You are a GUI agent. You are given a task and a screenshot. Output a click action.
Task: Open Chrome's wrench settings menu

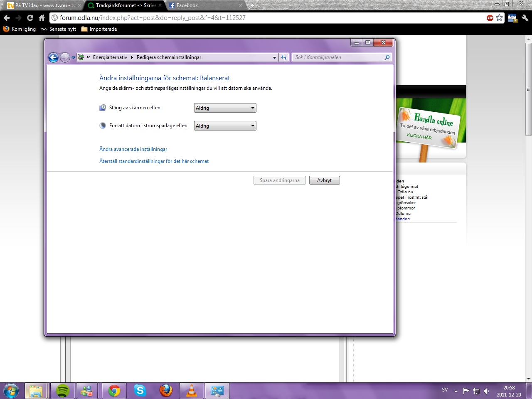click(525, 18)
